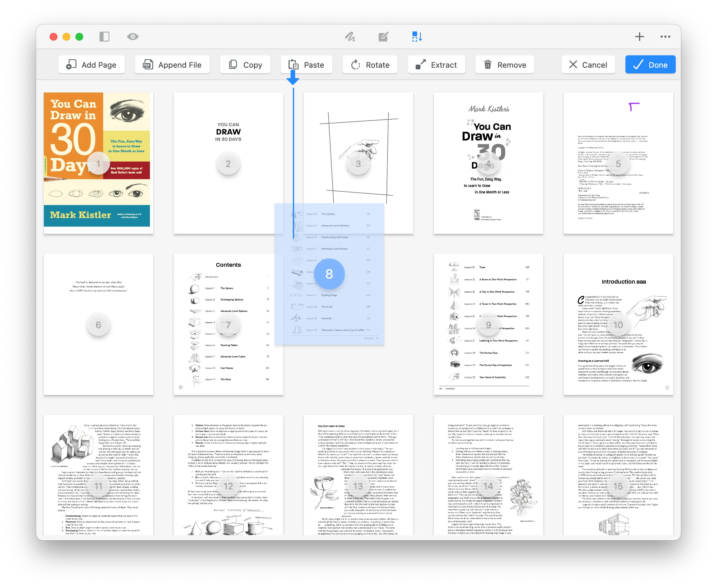Close the window with red button
Viewport: 717px width, 588px height.
[54, 36]
